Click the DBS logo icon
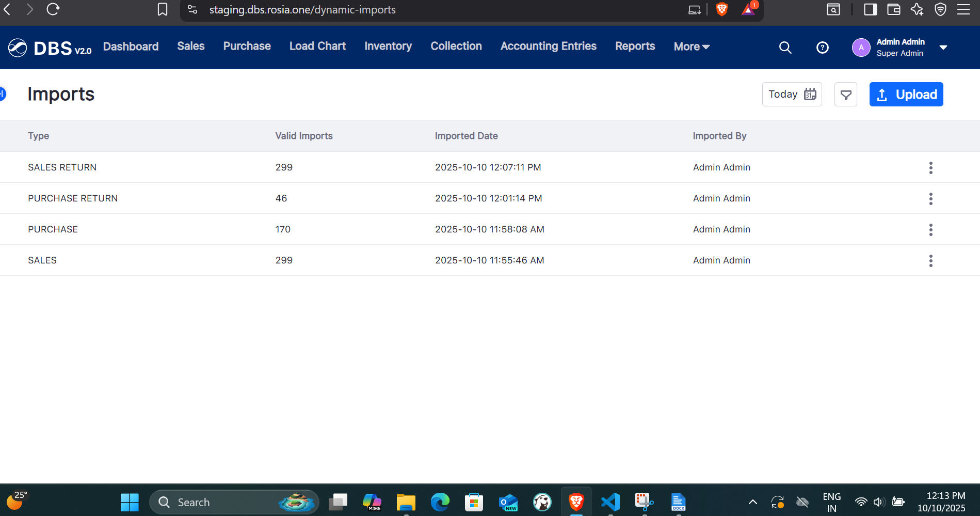The width and height of the screenshot is (980, 516). [x=18, y=48]
